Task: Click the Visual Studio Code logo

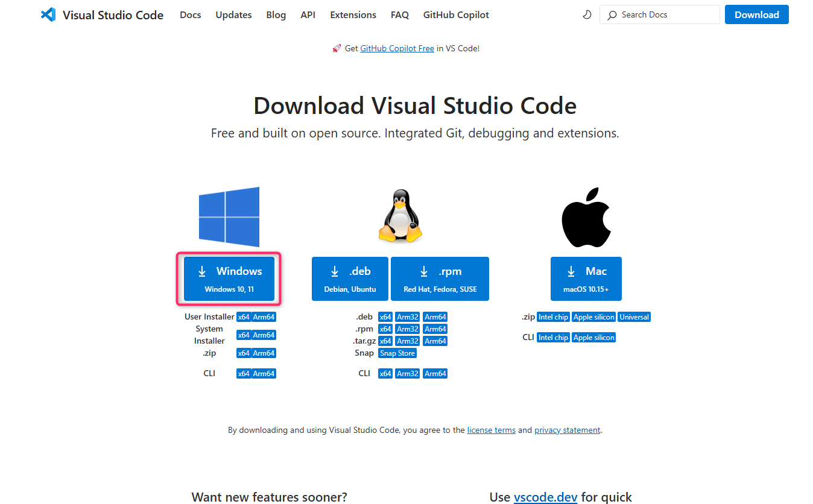Action: click(48, 14)
